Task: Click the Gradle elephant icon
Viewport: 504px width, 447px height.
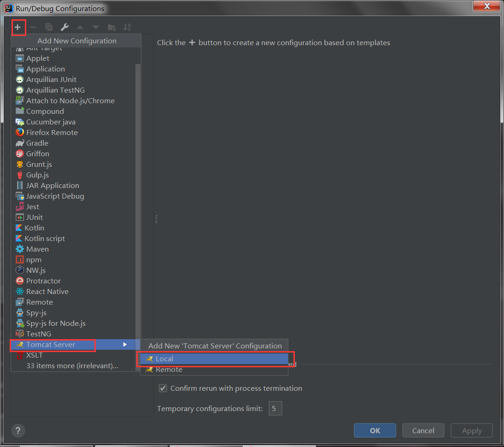Action: pos(20,143)
